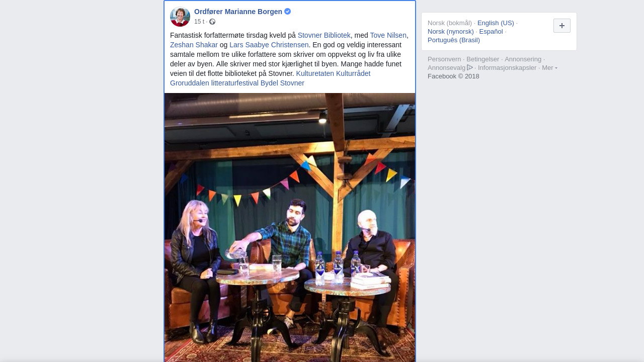Open the author talk photo
Viewport: 644px width, 362px height.
tap(290, 227)
